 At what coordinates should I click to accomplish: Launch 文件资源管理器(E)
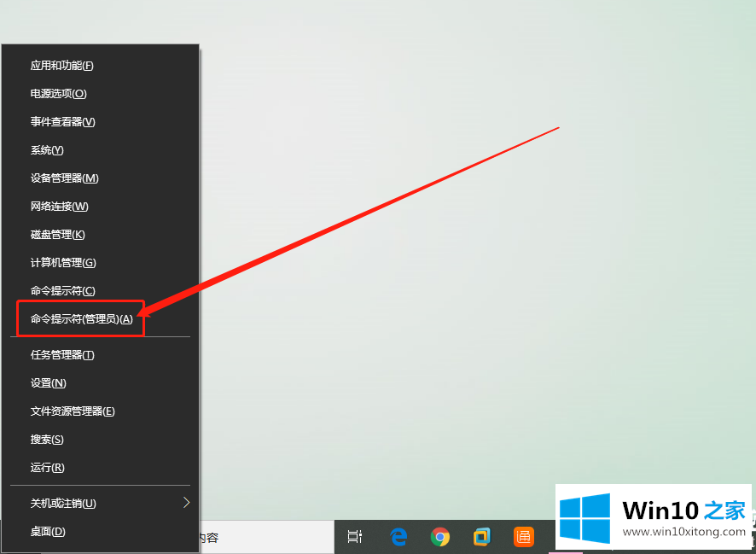tap(101, 411)
